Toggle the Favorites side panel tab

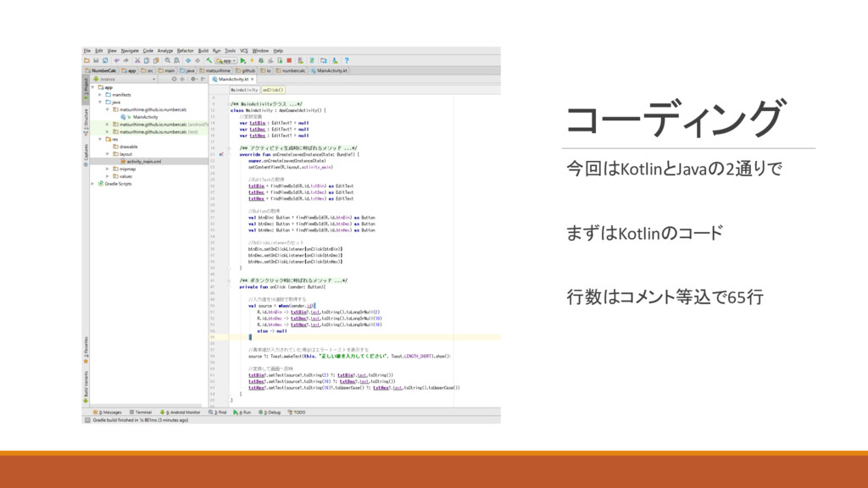tap(86, 350)
